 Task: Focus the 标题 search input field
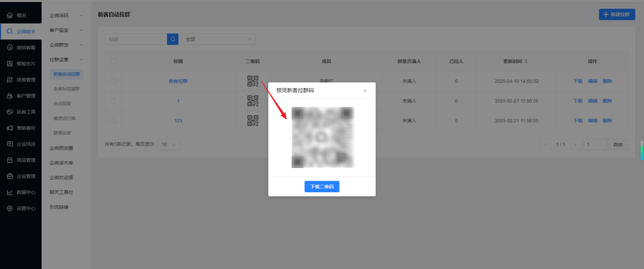(x=136, y=39)
